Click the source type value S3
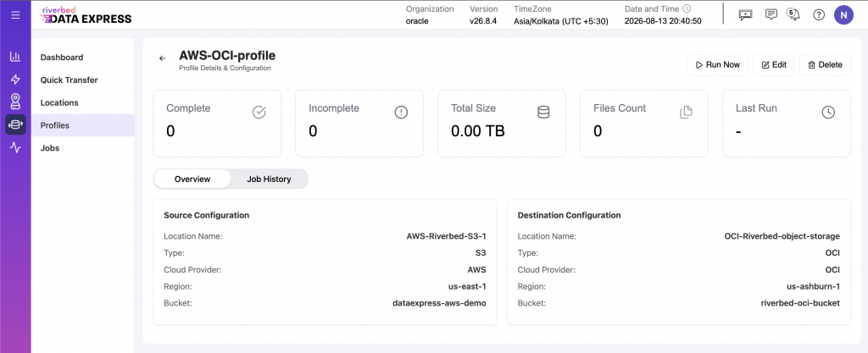Viewport: 868px width, 353px height. 480,253
